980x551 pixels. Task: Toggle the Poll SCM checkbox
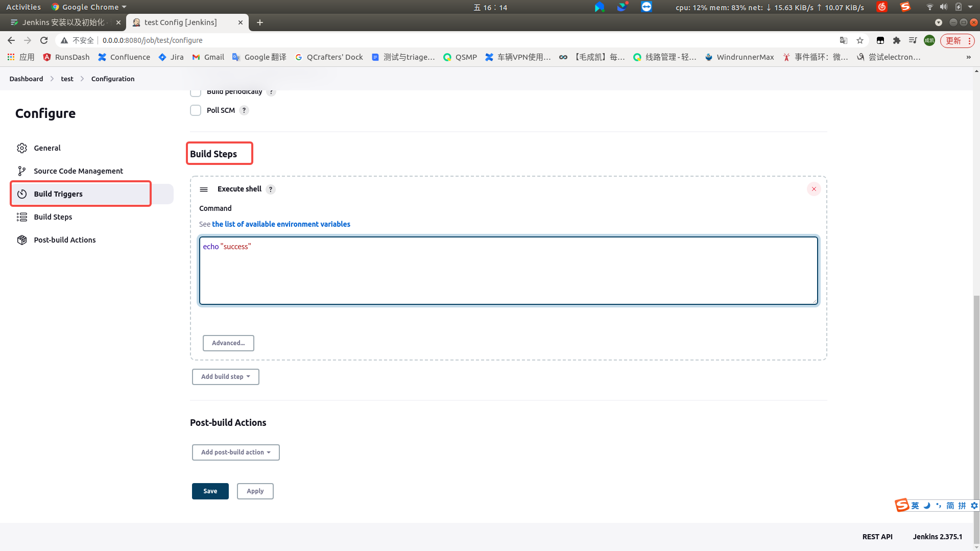[x=196, y=110]
